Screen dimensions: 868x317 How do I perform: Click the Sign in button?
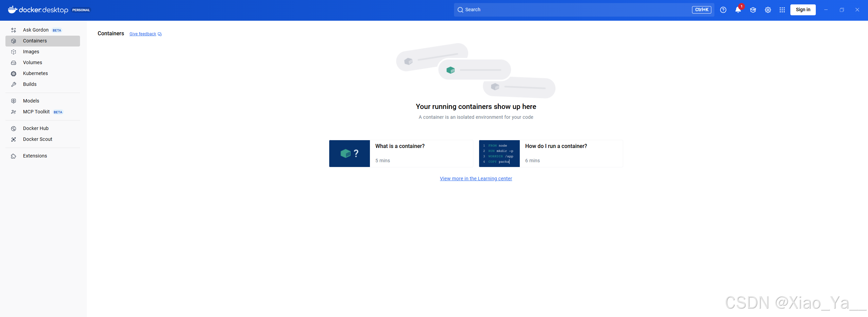coord(803,10)
